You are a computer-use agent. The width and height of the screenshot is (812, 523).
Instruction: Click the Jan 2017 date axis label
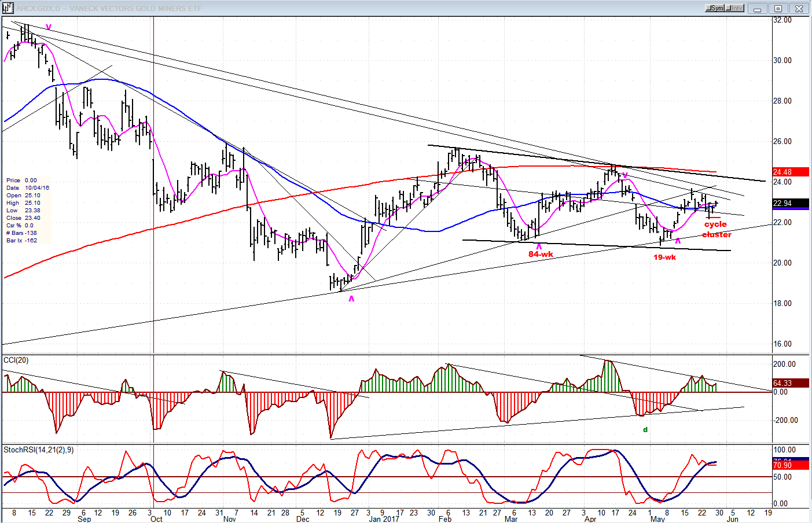(384, 519)
